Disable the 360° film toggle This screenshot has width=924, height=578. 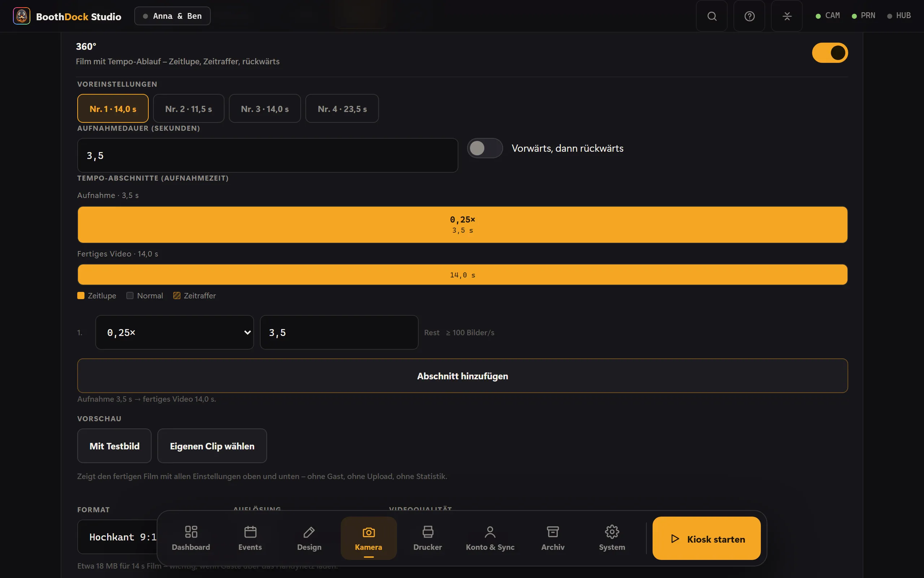[830, 53]
